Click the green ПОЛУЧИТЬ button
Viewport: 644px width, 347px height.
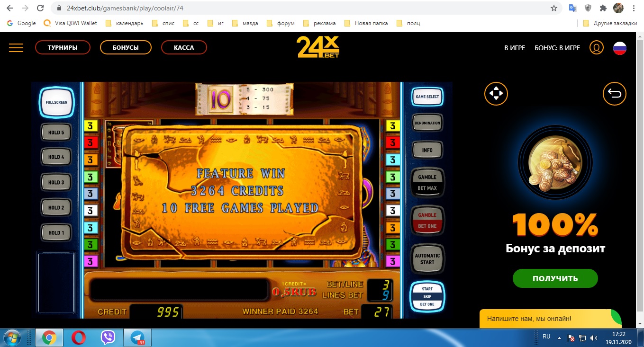[555, 278]
